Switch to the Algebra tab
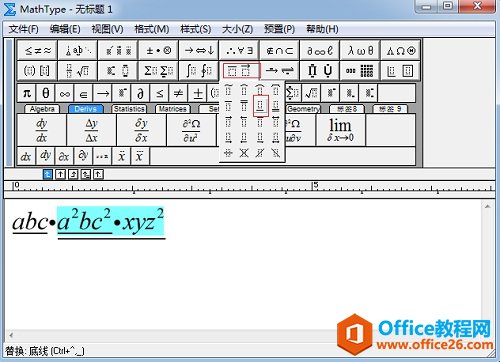500x362 pixels. (x=42, y=109)
